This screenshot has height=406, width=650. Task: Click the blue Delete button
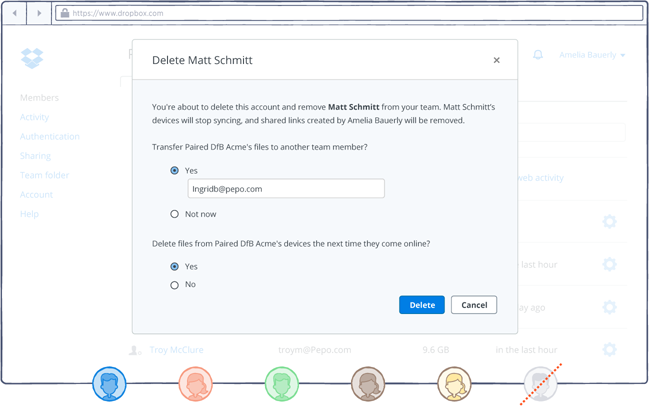tap(422, 305)
